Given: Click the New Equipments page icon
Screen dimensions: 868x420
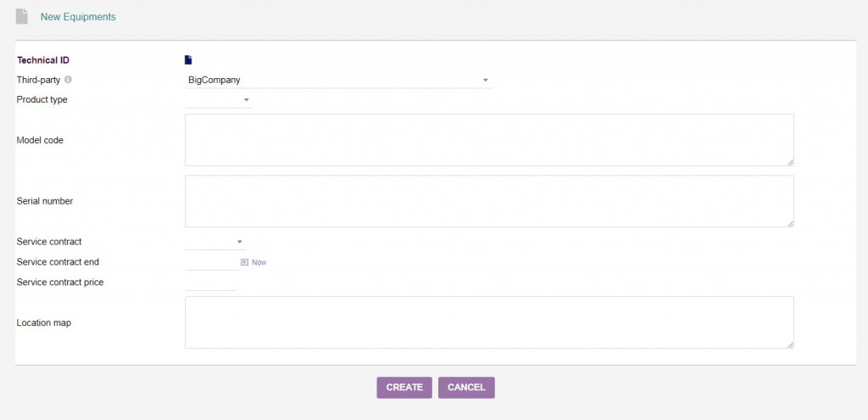Looking at the screenshot, I should click(22, 17).
